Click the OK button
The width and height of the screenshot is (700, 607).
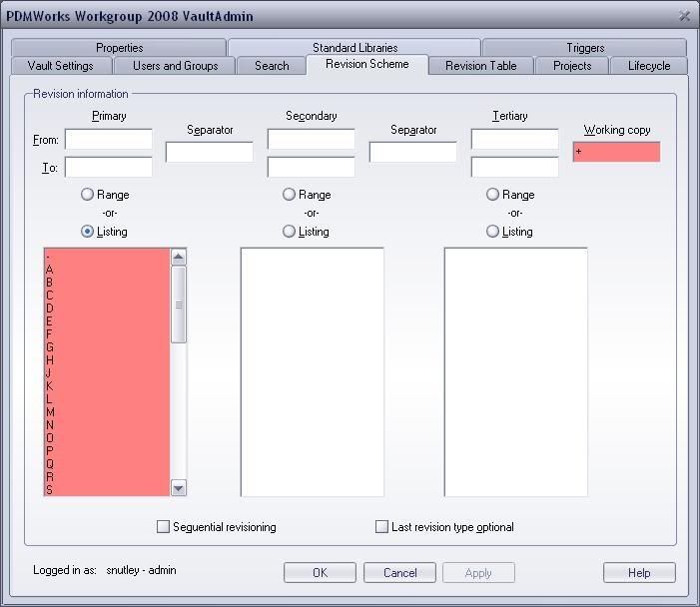click(320, 573)
